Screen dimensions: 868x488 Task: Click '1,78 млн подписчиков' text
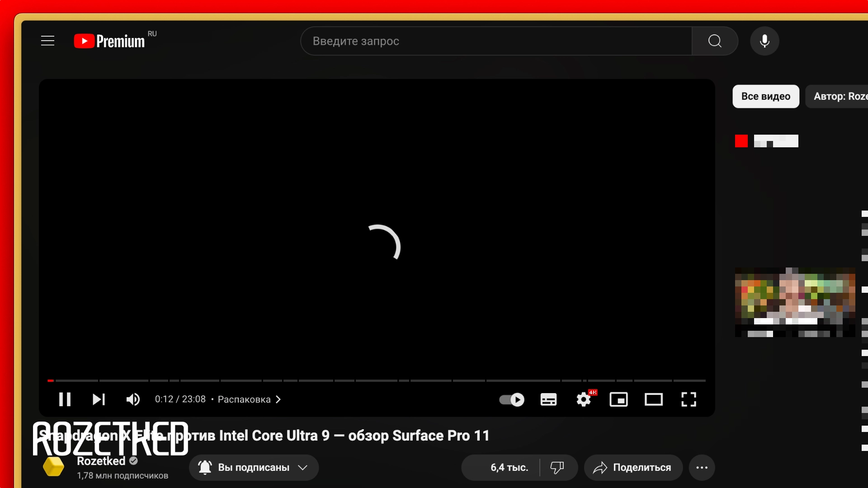123,475
